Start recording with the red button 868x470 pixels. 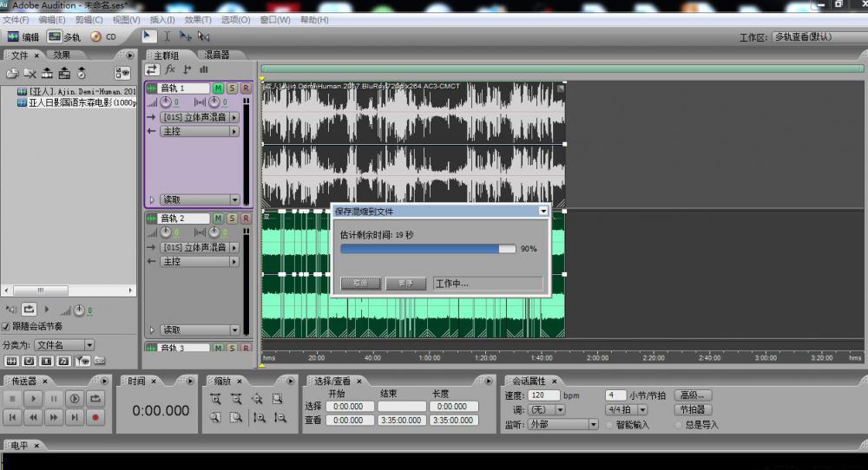click(x=95, y=417)
